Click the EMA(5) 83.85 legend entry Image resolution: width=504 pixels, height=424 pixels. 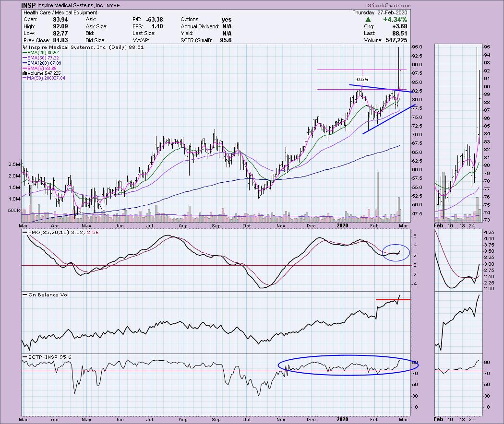pyautogui.click(x=39, y=69)
